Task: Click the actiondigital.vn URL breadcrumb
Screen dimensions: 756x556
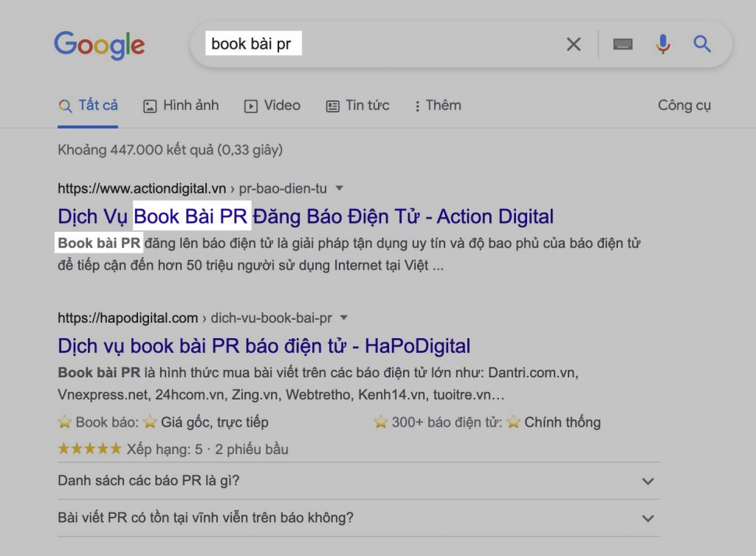Action: coord(193,188)
